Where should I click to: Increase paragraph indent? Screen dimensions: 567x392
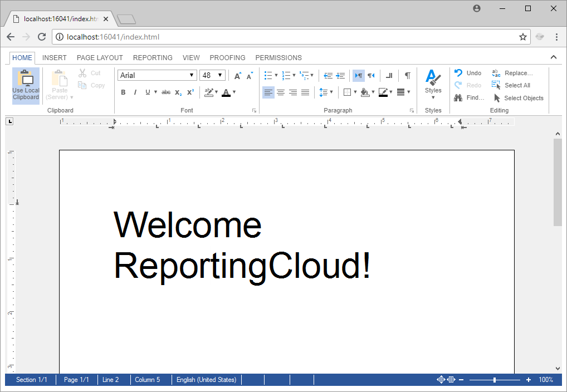(x=340, y=76)
